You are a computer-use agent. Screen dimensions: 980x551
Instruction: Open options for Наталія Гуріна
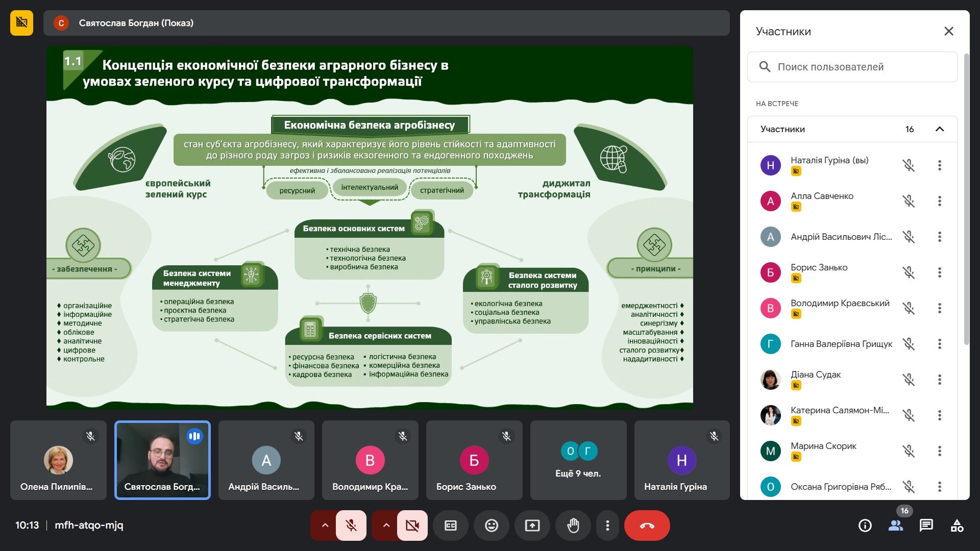[940, 165]
